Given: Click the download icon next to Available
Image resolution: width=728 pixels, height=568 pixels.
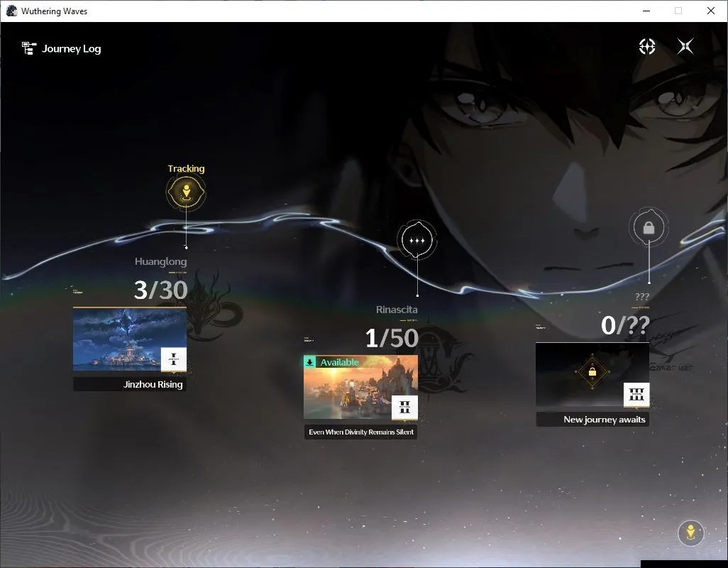Looking at the screenshot, I should 309,362.
